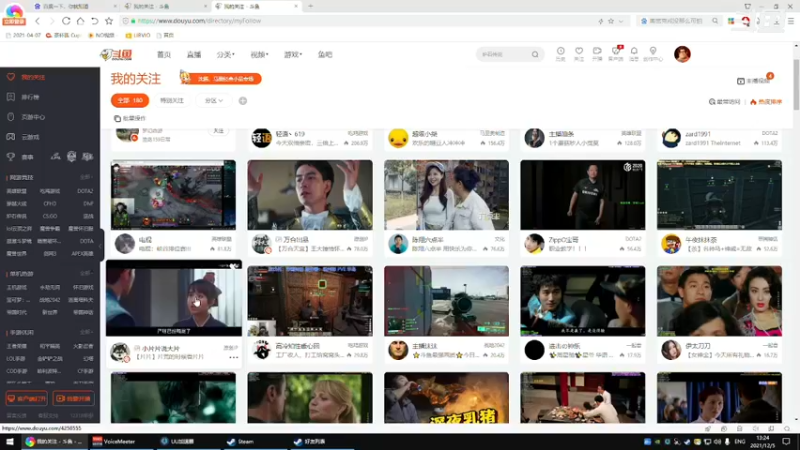This screenshot has height=450, width=800.
Task: Expand the 分类 dropdown in top nav
Action: pyautogui.click(x=226, y=55)
